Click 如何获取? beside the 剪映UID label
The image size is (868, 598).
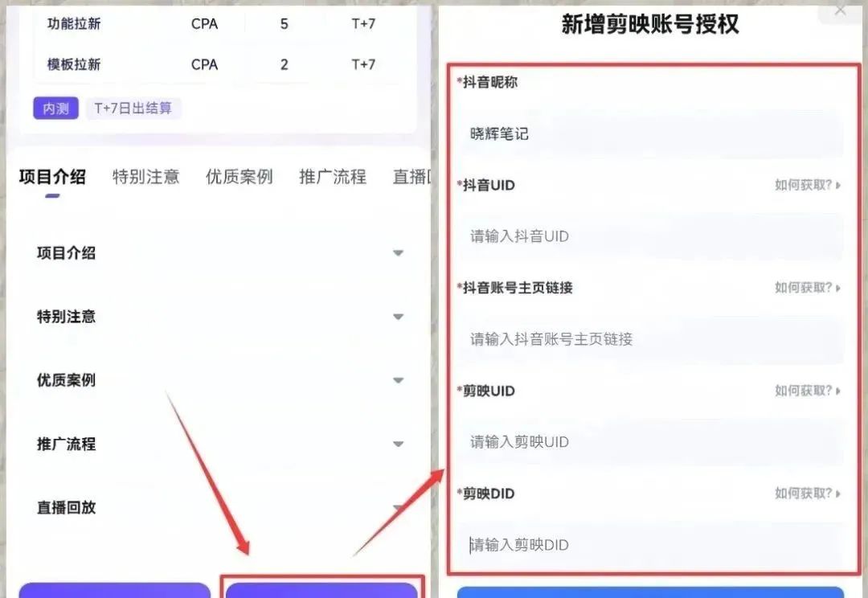click(x=808, y=391)
